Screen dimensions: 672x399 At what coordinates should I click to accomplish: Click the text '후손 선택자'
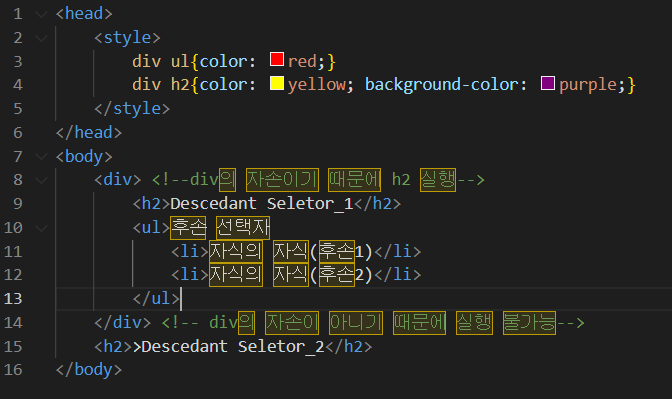[220, 228]
